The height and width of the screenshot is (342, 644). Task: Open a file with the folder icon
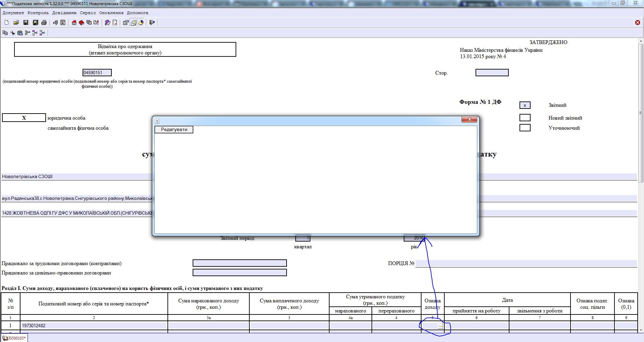pos(16,23)
